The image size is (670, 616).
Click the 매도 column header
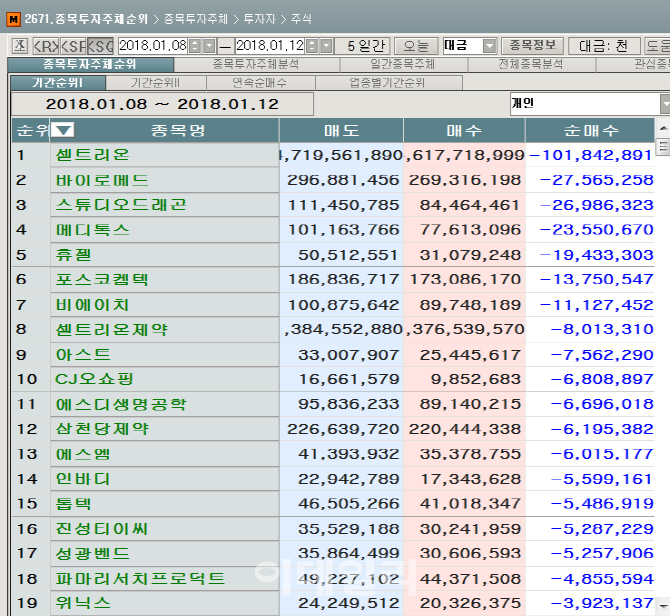[x=341, y=130]
